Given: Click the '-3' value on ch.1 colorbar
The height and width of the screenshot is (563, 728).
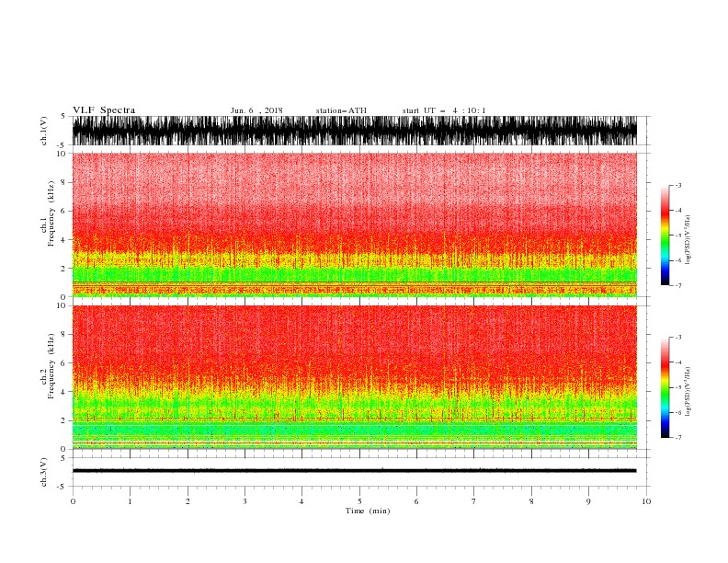Looking at the screenshot, I should pyautogui.click(x=677, y=185).
